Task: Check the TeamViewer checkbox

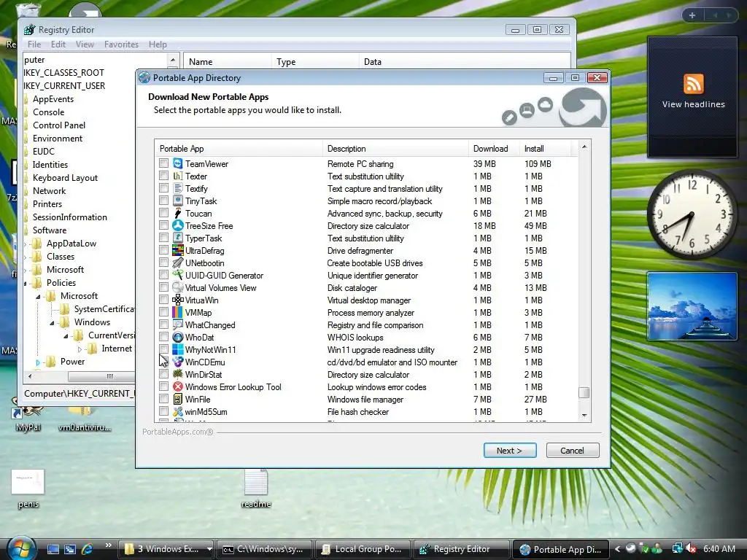Action: click(164, 163)
